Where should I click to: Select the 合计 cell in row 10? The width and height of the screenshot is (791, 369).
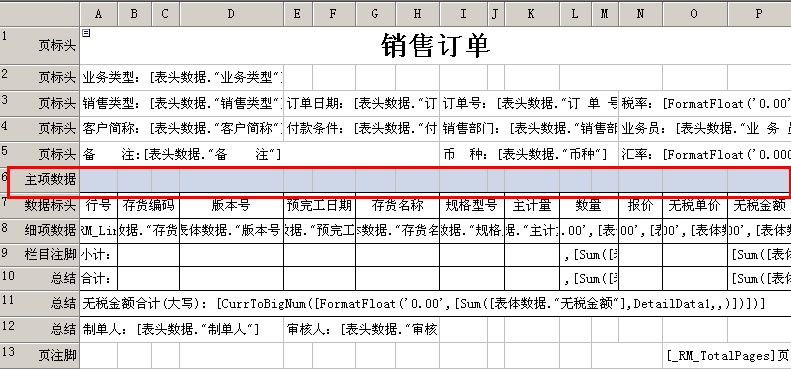98,279
